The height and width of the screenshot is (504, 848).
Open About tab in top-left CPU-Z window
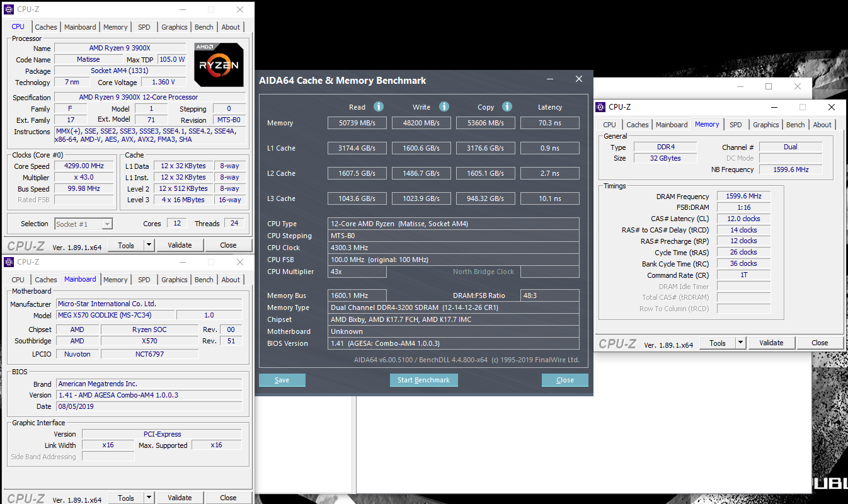(231, 27)
